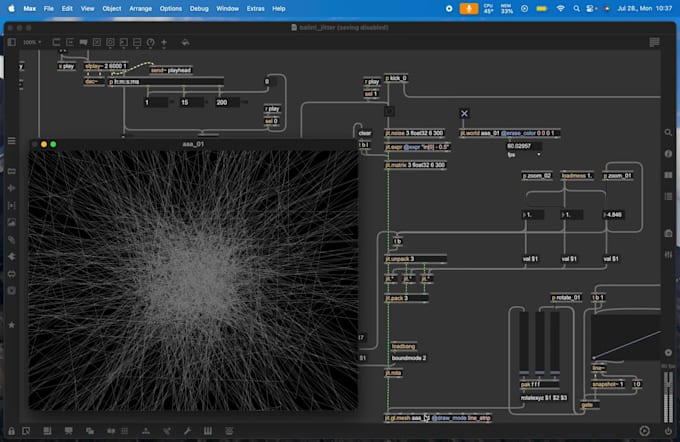This screenshot has width=680, height=442.
Task: Add a message box from the top toolbar
Action: (70, 42)
